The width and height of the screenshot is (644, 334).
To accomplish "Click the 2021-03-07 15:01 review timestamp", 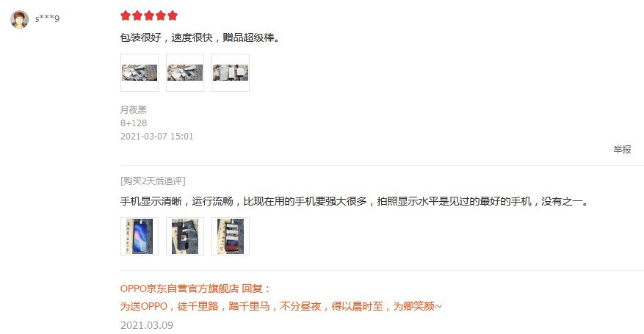I will tap(157, 137).
